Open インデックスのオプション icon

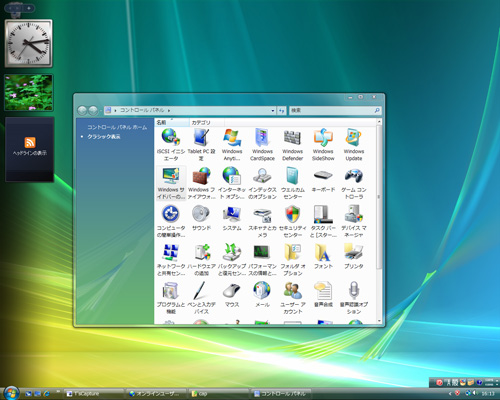point(262,183)
